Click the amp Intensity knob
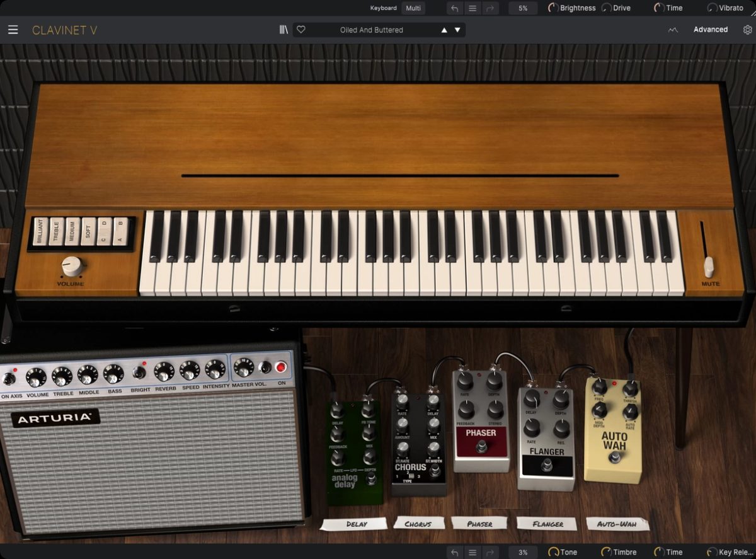The height and width of the screenshot is (559, 756). coord(215,369)
